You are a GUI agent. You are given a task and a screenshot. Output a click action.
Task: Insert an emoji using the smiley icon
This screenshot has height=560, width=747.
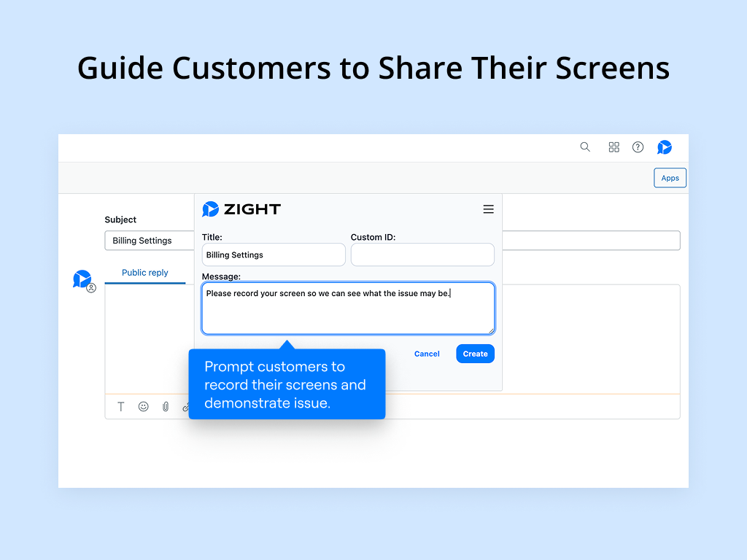tap(143, 406)
